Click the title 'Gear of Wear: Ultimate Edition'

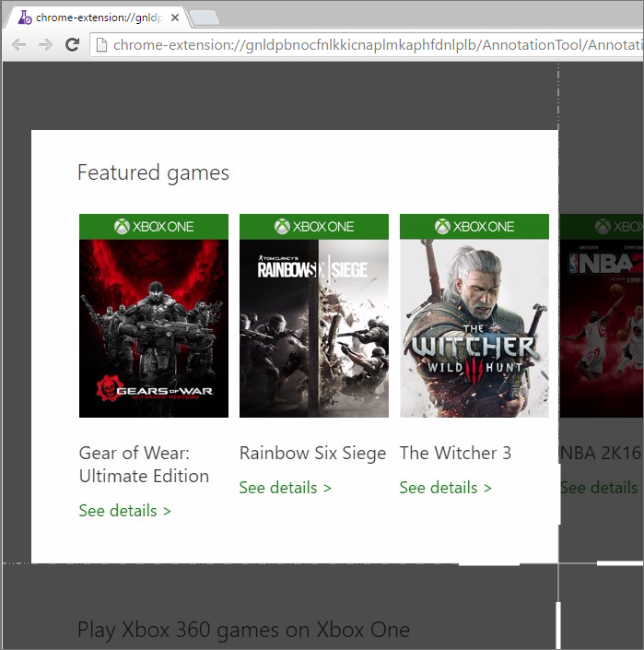pos(144,465)
